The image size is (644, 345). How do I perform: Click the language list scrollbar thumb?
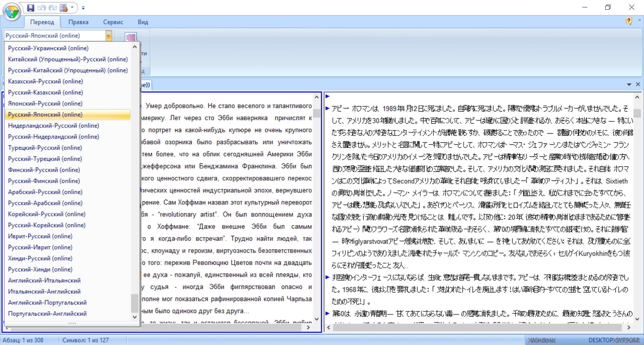pos(135,303)
